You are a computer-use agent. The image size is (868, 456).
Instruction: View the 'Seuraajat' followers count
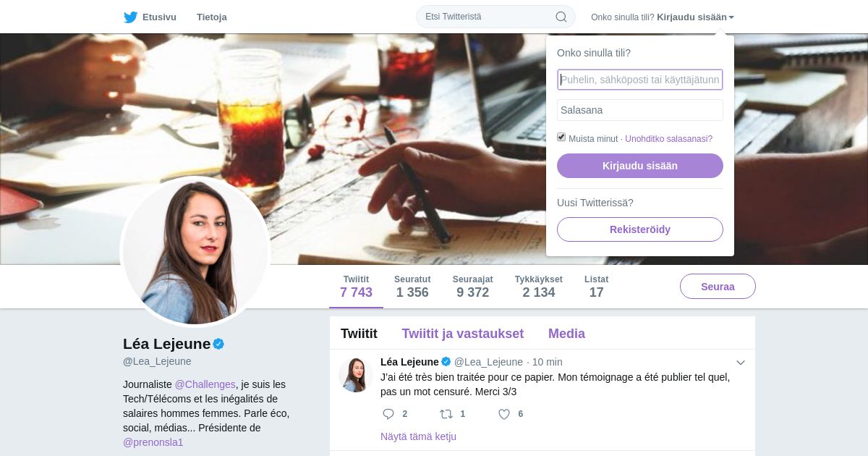[x=472, y=287]
